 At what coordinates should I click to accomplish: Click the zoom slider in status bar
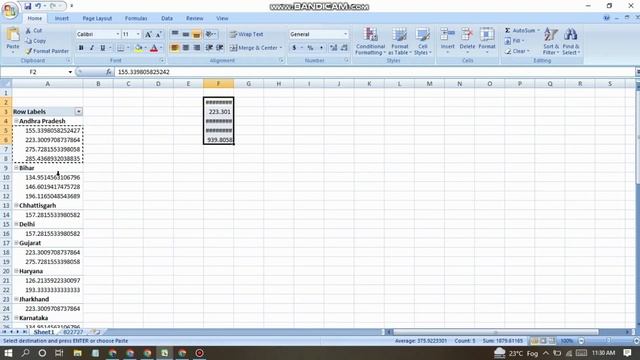click(x=608, y=341)
